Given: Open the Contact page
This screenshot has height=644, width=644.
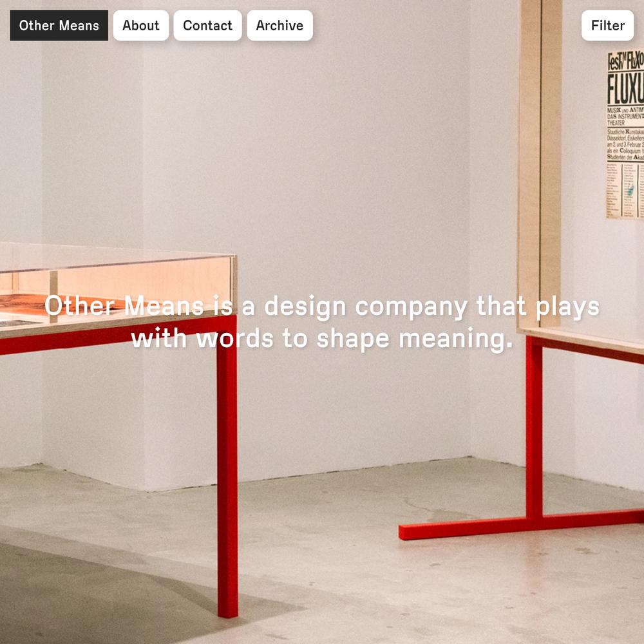Looking at the screenshot, I should (x=207, y=26).
